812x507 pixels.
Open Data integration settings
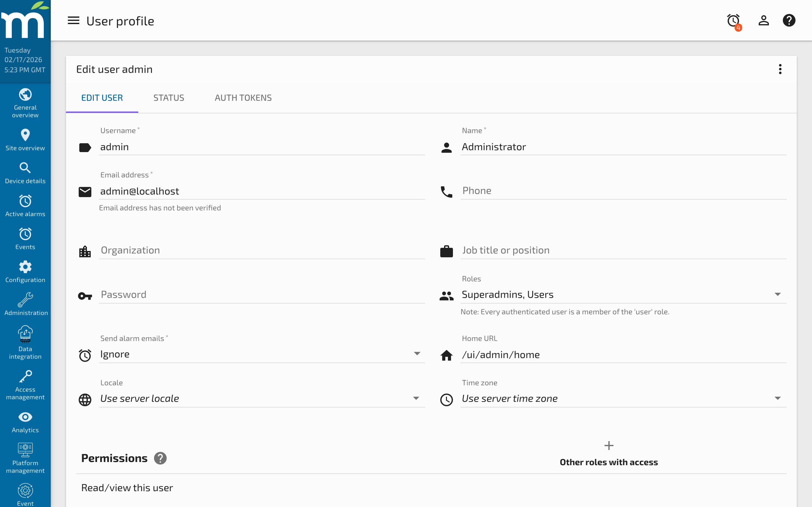tap(25, 342)
